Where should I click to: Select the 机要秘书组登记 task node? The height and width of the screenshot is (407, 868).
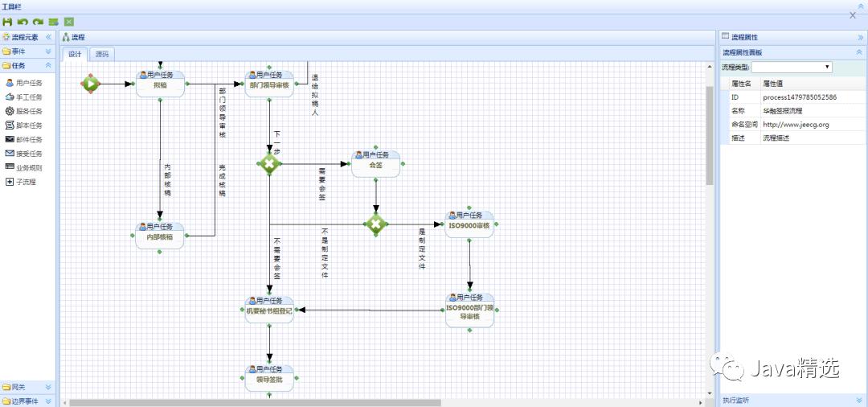(x=269, y=310)
